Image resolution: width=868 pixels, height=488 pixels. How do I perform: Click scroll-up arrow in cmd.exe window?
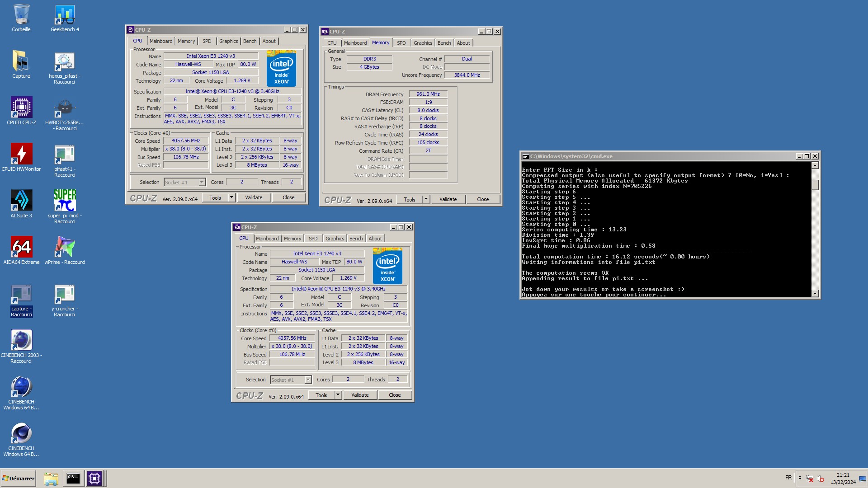tap(815, 165)
